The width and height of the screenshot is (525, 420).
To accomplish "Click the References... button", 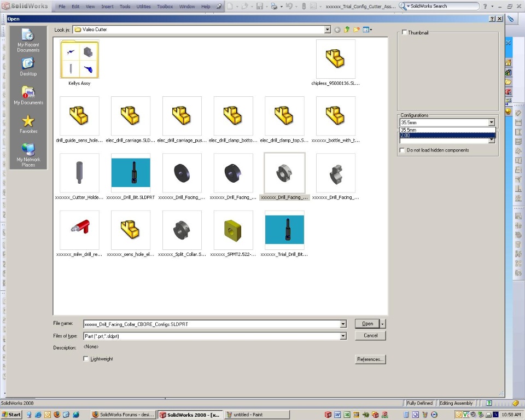I will [370, 359].
